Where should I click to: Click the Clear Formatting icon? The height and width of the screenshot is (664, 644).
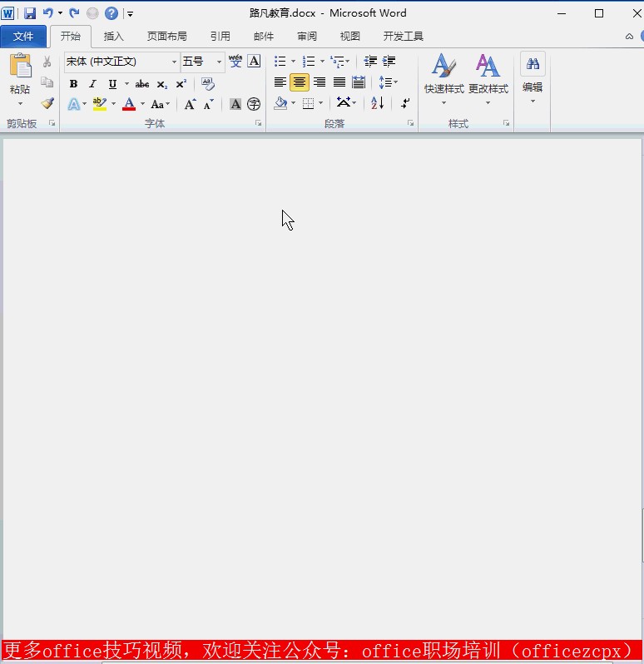point(208,83)
